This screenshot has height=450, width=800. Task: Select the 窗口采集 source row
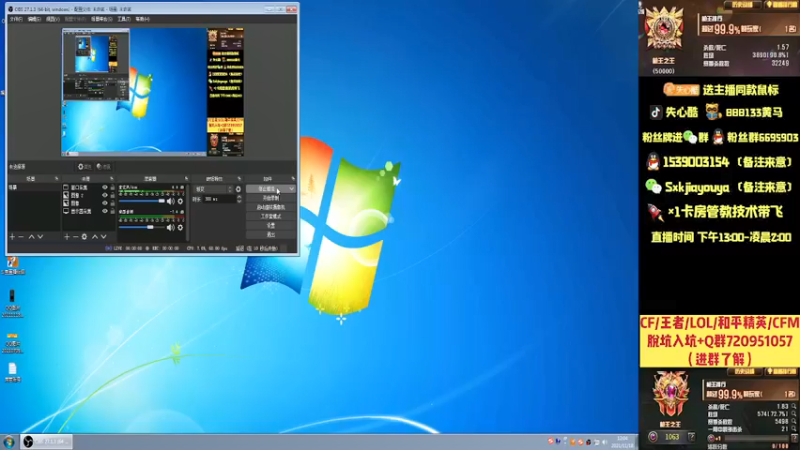pyautogui.click(x=88, y=188)
